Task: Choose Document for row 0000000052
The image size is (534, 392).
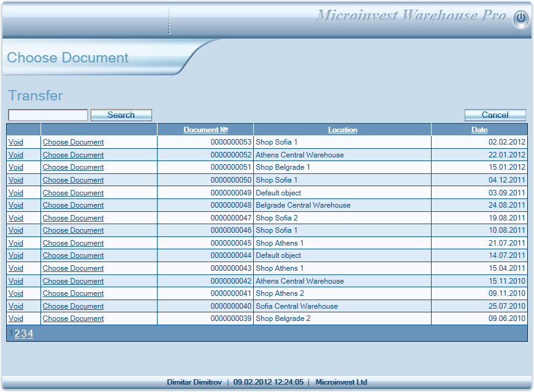Action: 73,155
